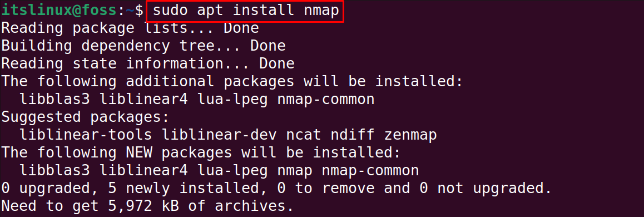Screen dimensions: 644x217
Task: Click nmap-common in the additional packages list
Action: coord(326,100)
